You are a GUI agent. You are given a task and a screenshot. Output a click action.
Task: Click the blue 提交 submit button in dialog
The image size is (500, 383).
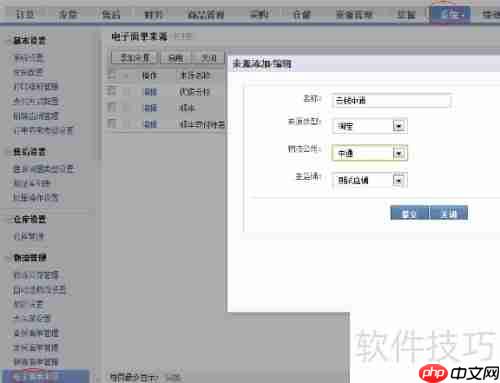[x=409, y=213]
